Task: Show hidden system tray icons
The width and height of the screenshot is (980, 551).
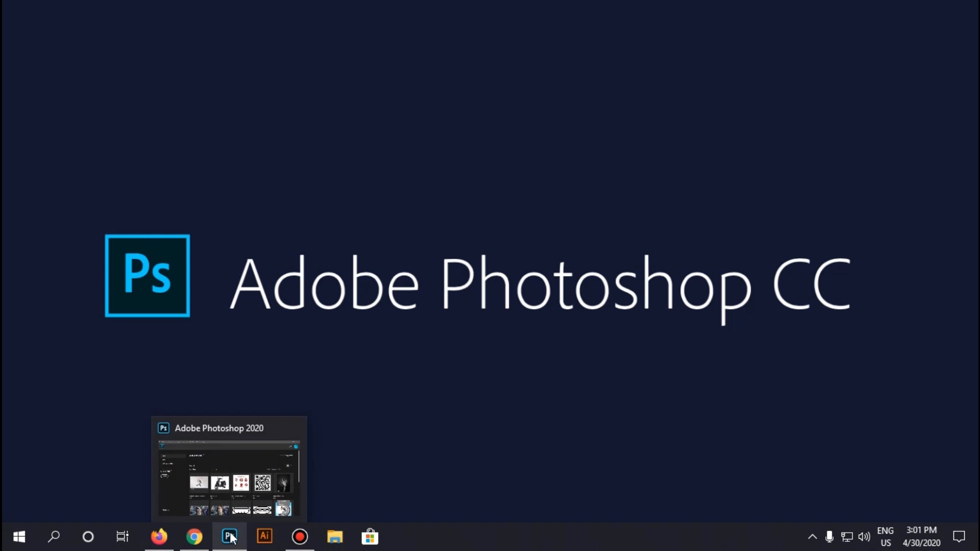Action: click(x=812, y=537)
